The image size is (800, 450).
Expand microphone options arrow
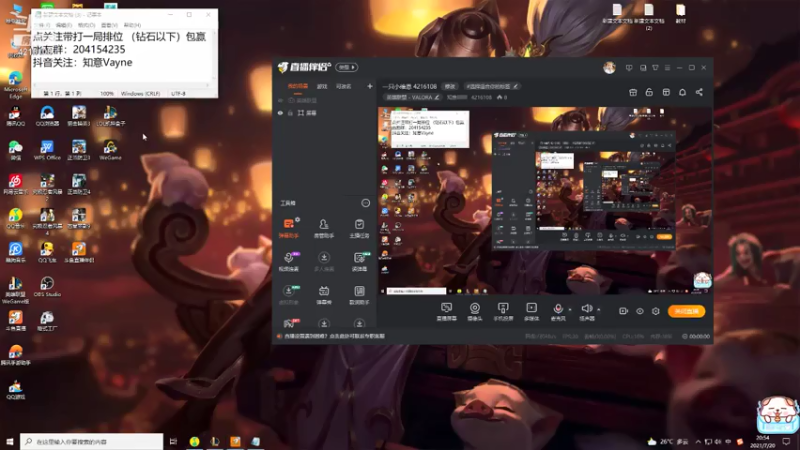(x=570, y=309)
